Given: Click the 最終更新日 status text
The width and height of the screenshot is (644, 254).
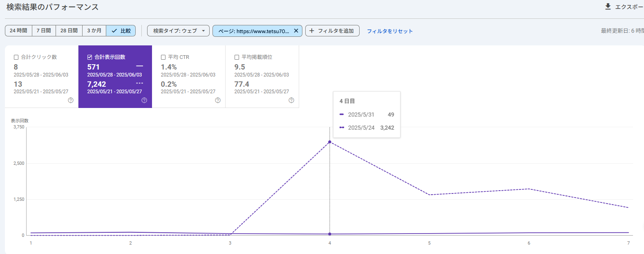Looking at the screenshot, I should click(622, 31).
